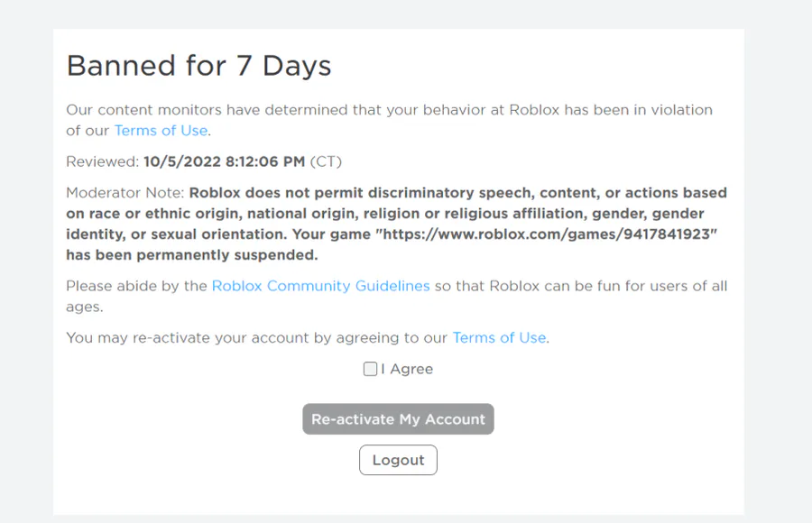Click the "Banned for 7 Days" heading
Screen dimensions: 812x523
[x=198, y=66]
